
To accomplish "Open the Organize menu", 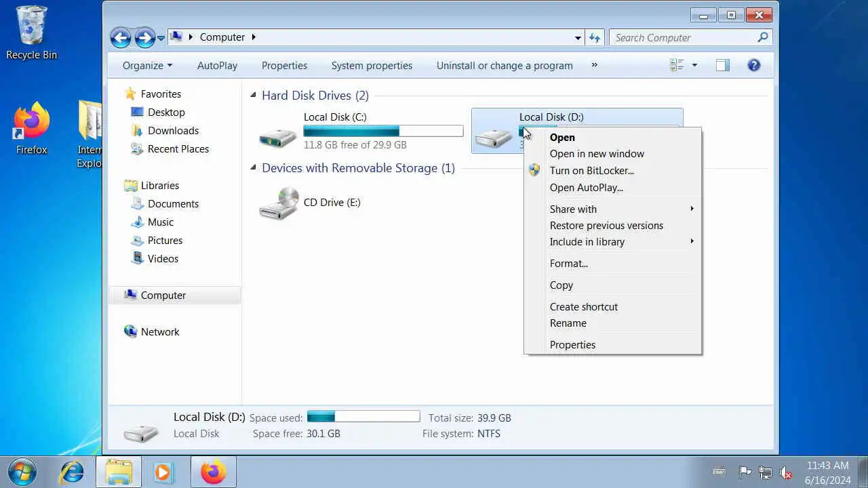I will click(147, 66).
